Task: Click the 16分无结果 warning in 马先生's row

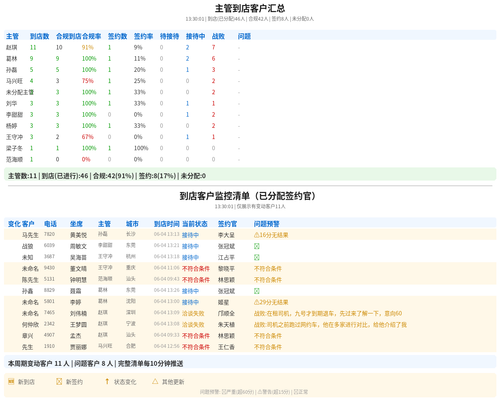Action: pyautogui.click(x=271, y=235)
